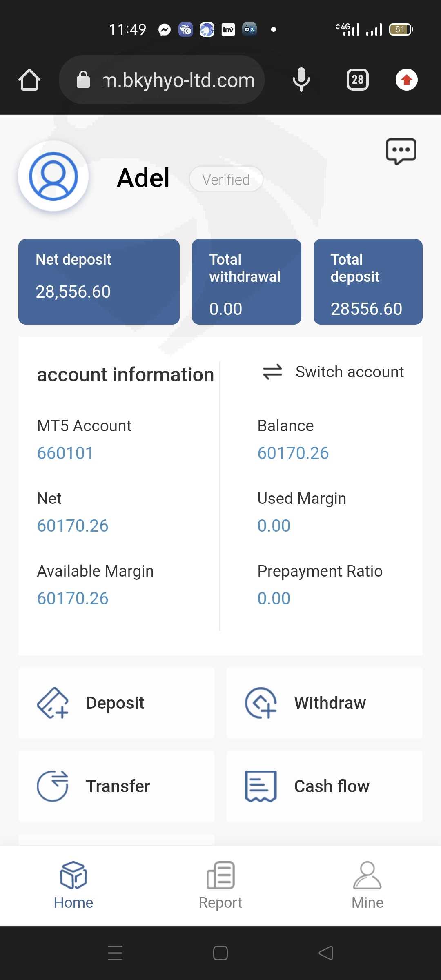The height and width of the screenshot is (980, 441).
Task: Open the browser tabs counter showing 28
Action: pos(357,80)
